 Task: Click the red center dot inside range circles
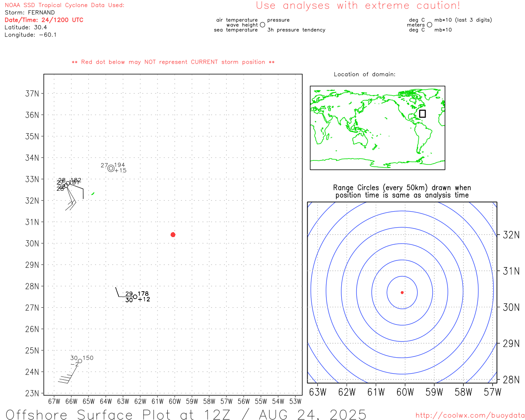pos(402,292)
